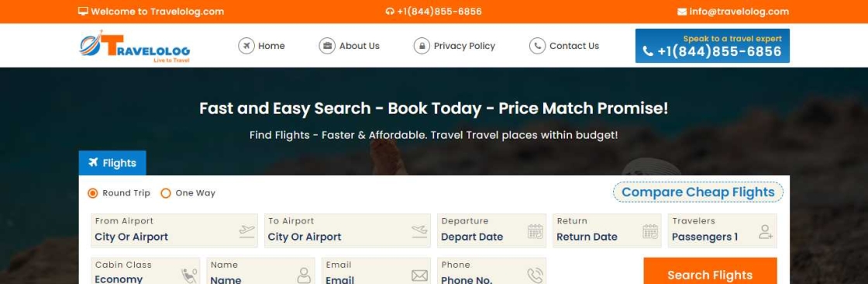The height and width of the screenshot is (284, 868).
Task: Click the takeoff plane icon in From Airport
Action: (247, 231)
